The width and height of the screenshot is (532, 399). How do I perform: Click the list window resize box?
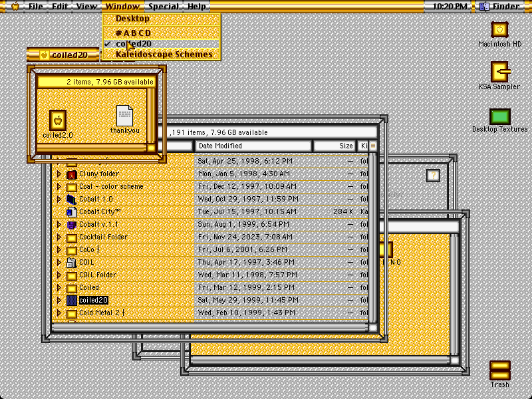coord(373,327)
